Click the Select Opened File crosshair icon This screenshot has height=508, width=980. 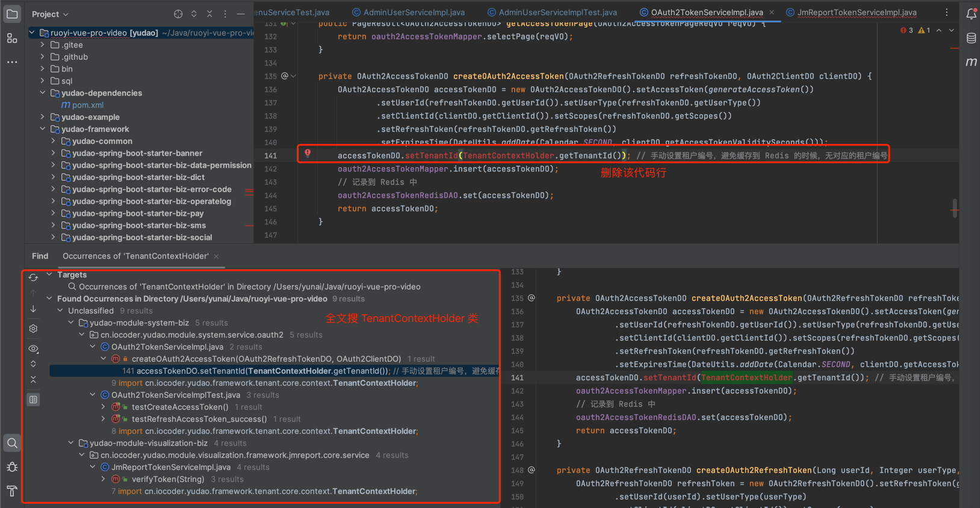[x=178, y=14]
